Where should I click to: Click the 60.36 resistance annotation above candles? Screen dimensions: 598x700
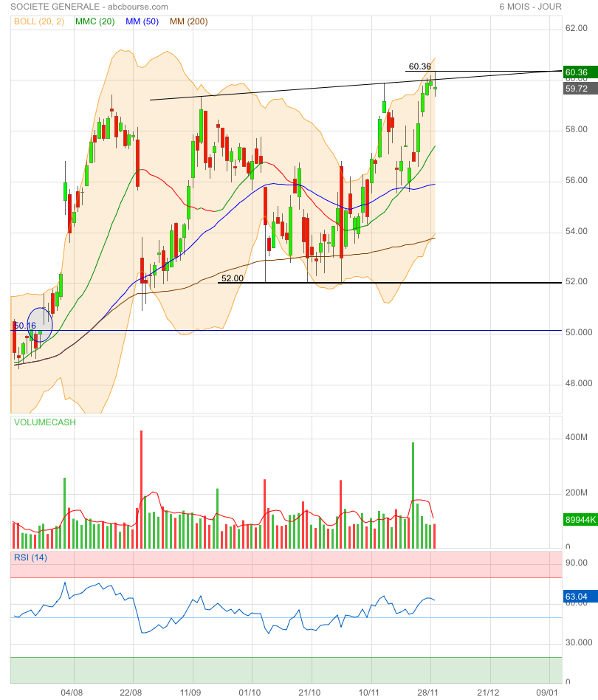coord(419,66)
